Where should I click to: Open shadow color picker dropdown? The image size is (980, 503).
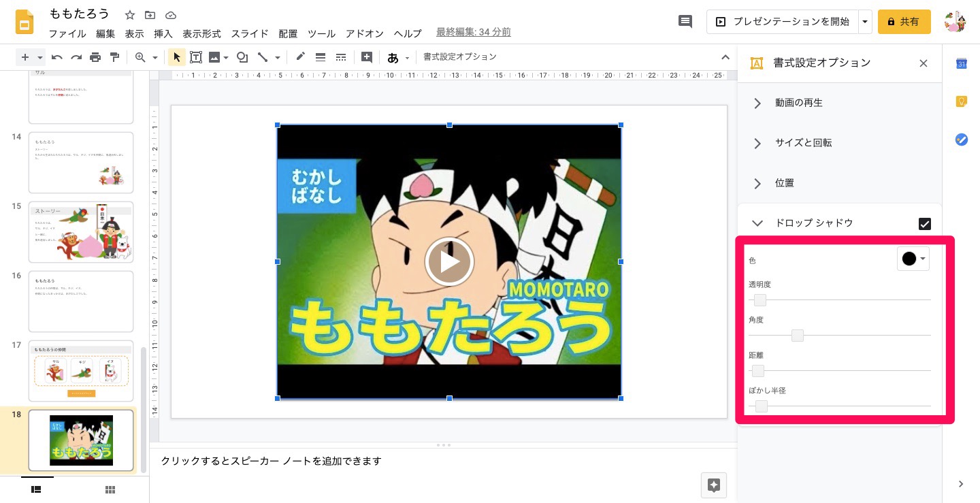point(913,259)
